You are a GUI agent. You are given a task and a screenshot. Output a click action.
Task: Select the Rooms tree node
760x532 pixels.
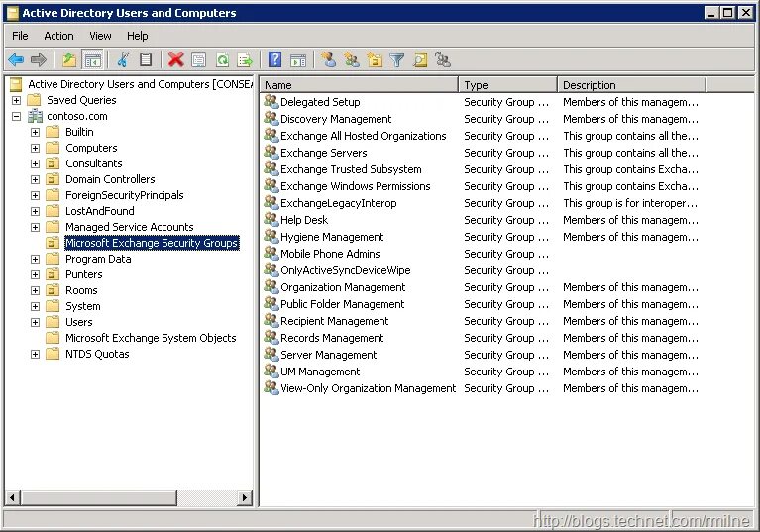click(81, 290)
